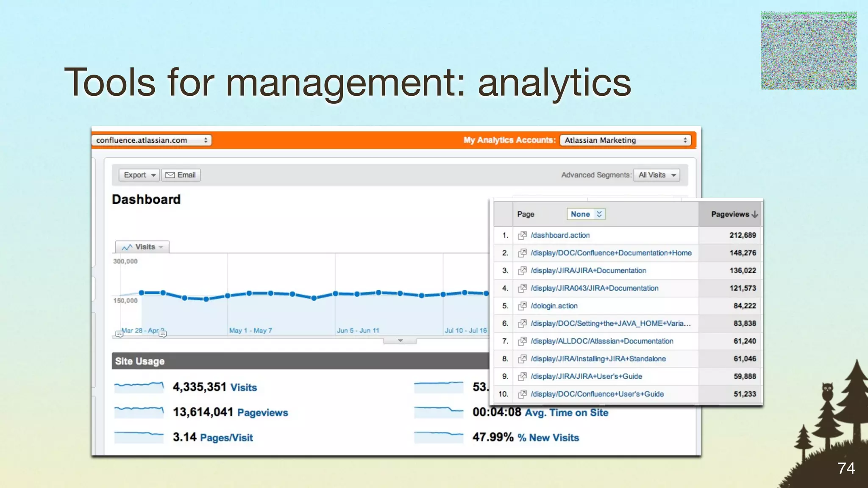Click the Pages/Visit sparkline thumbnail
The height and width of the screenshot is (488, 868).
[x=139, y=437]
